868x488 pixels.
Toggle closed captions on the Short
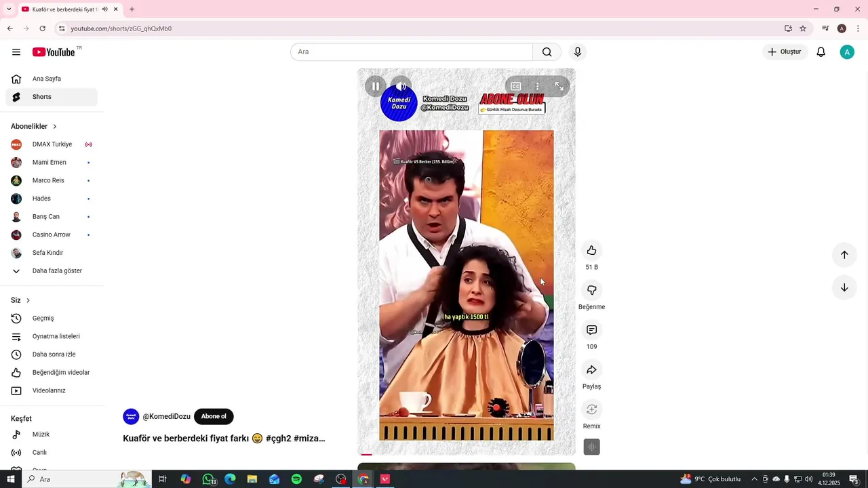click(x=516, y=86)
